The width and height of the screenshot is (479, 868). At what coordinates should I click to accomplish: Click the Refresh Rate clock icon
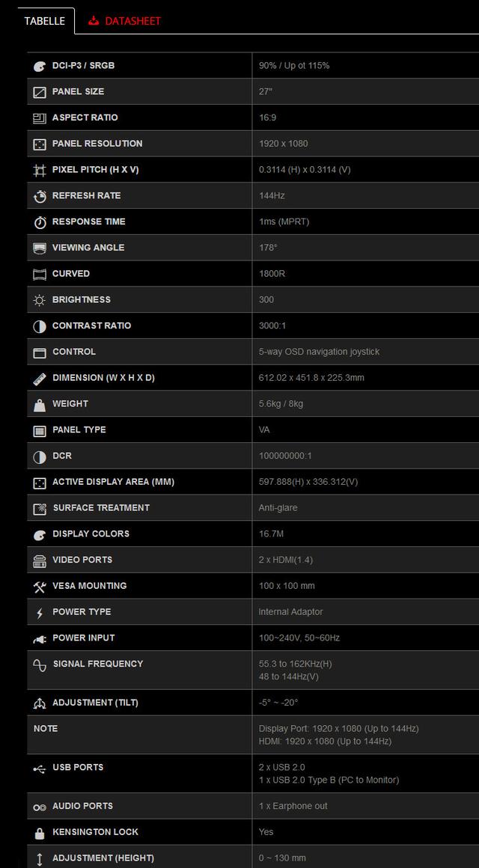[40, 195]
